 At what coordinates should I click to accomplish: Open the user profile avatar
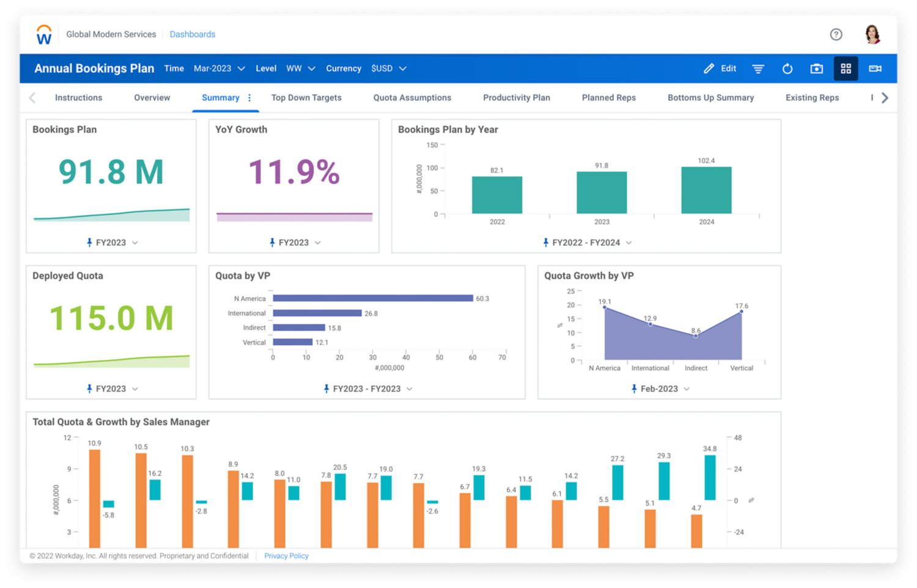pyautogui.click(x=872, y=35)
